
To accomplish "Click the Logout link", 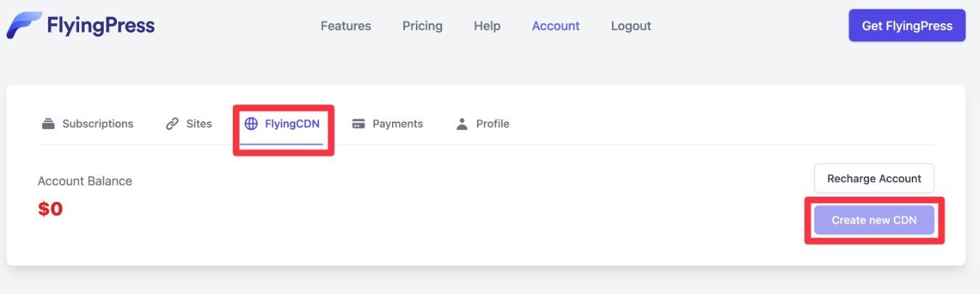I will click(631, 25).
